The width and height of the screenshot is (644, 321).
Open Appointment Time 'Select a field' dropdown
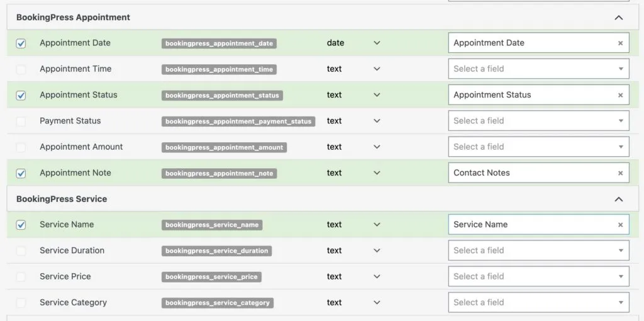point(538,69)
